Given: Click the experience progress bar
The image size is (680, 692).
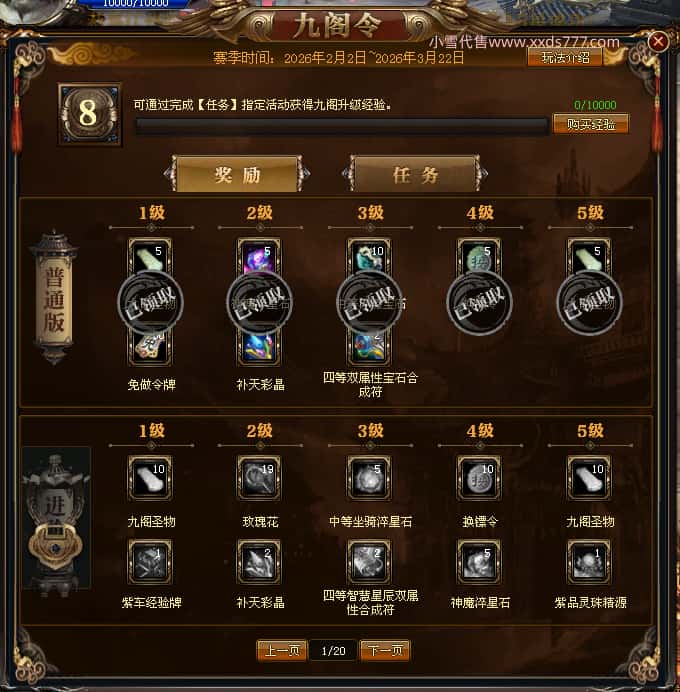Looking at the screenshot, I should click(x=342, y=126).
